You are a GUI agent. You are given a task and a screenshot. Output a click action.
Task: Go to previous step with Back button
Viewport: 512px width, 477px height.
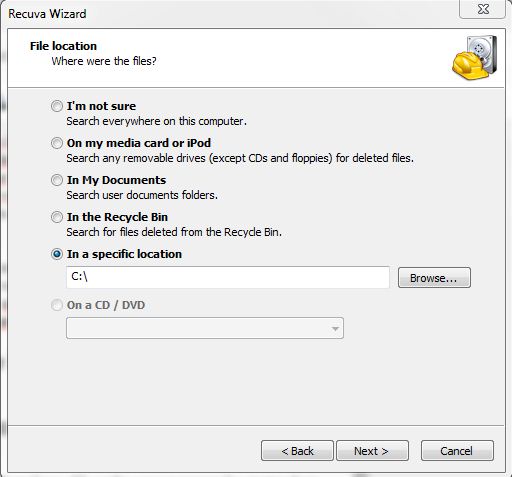click(297, 451)
